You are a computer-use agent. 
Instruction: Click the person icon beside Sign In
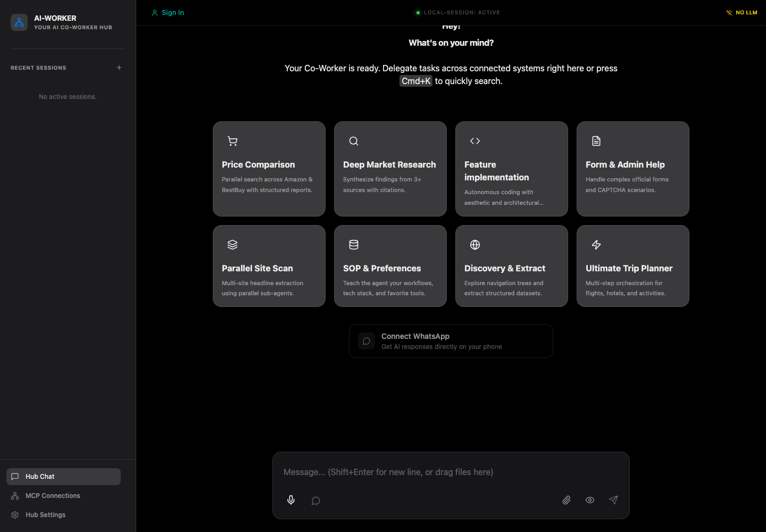pos(155,13)
